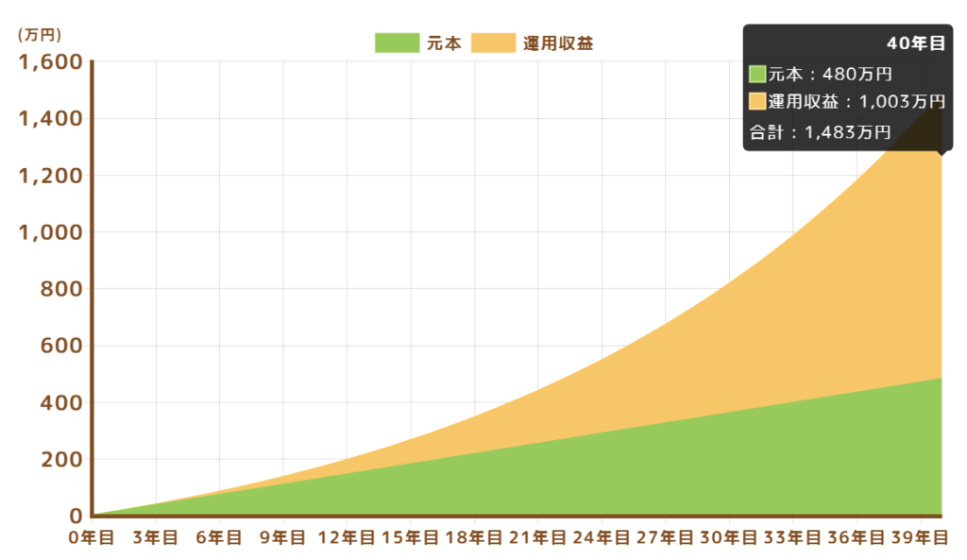This screenshot has width=967, height=560.
Task: Click the 元本：480万円 text in tooltip
Action: pos(830,74)
